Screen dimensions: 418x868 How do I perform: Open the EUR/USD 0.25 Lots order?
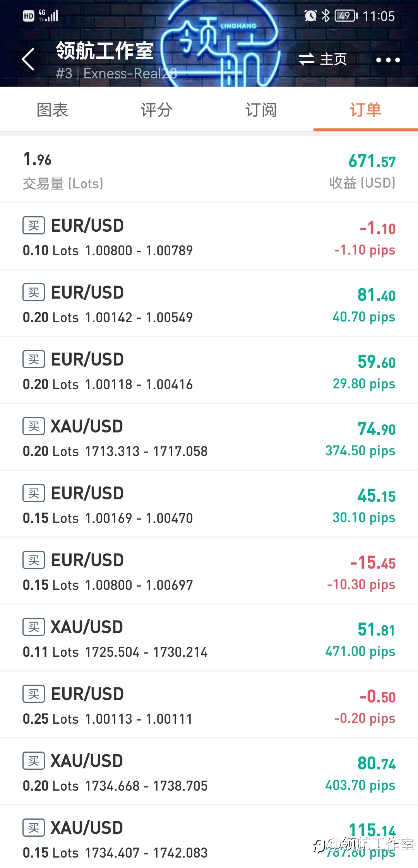209,705
